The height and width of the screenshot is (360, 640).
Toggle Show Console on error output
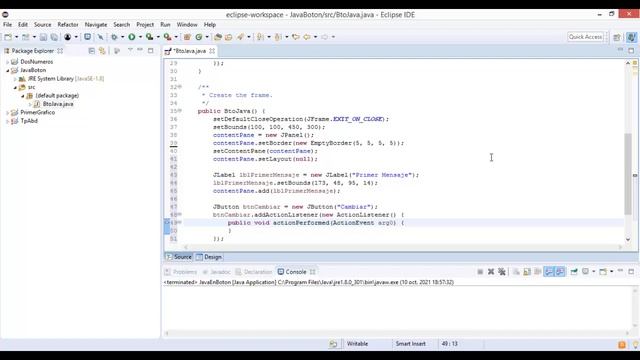coord(560,272)
